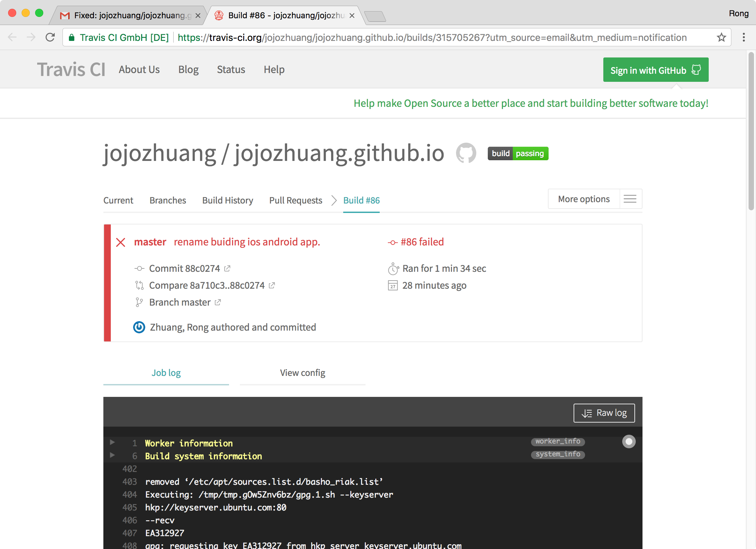756x549 pixels.
Task: Open the Help link
Action: 274,70
